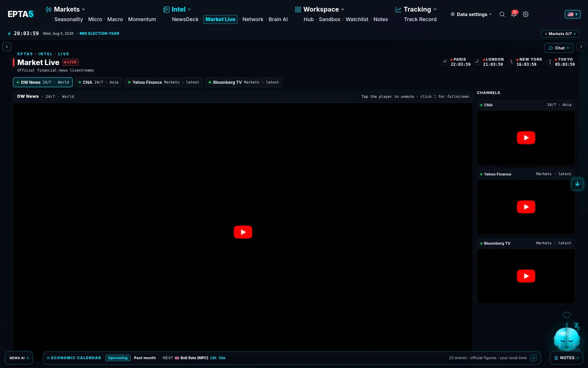
Task: Click the blue down-arrow jump button
Action: (577, 184)
